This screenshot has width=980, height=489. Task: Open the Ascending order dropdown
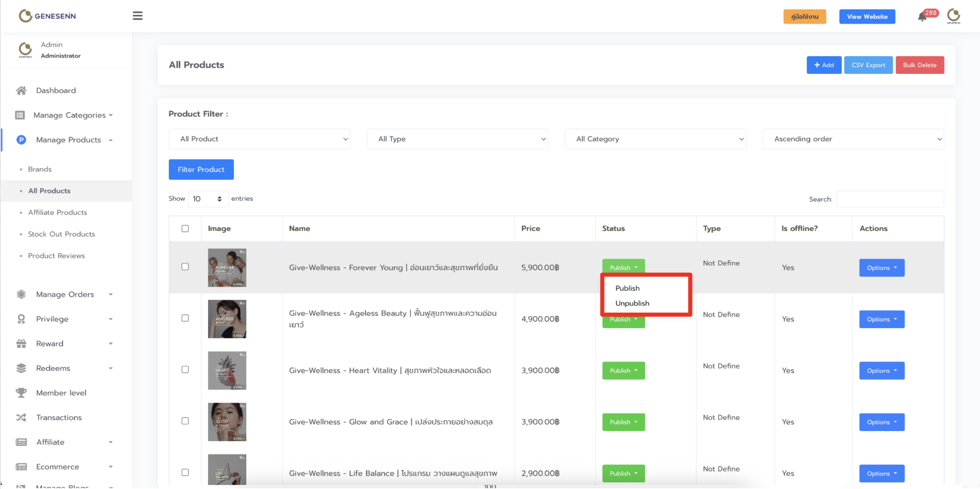click(x=853, y=139)
